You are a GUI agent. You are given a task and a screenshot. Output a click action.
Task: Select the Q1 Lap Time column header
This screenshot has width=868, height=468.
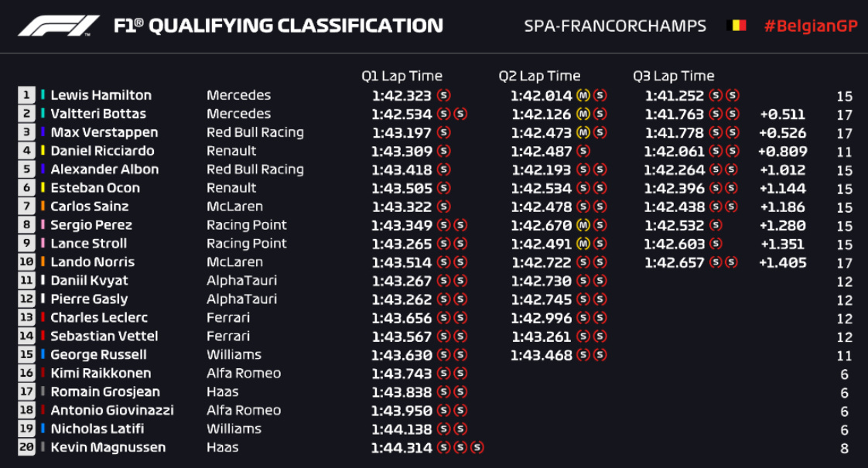tap(402, 76)
